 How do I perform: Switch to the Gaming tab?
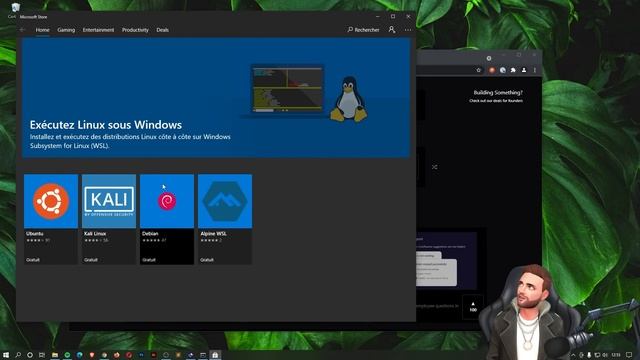tap(66, 30)
